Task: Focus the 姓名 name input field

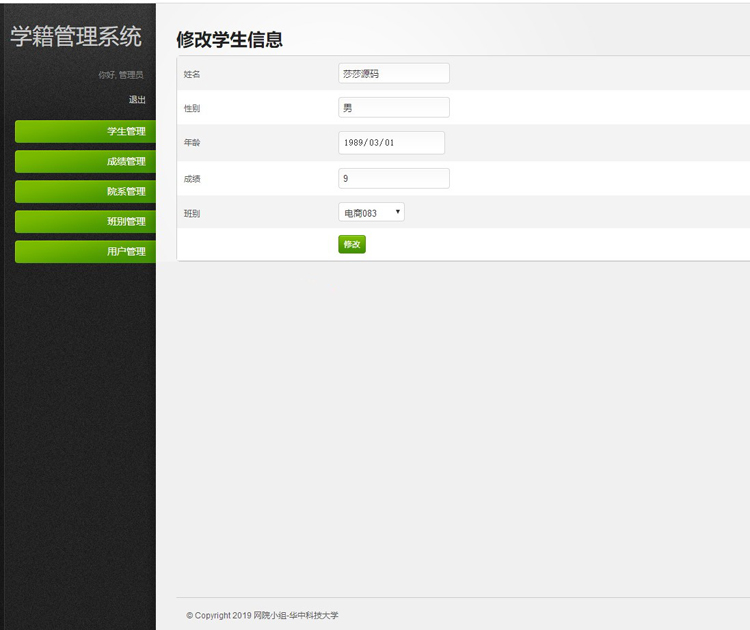Action: (x=394, y=73)
